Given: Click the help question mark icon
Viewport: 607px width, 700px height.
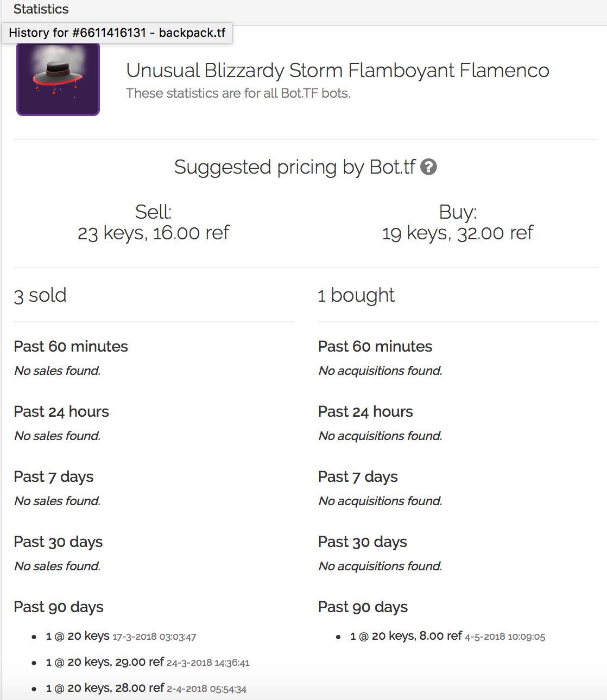Looking at the screenshot, I should (x=428, y=167).
